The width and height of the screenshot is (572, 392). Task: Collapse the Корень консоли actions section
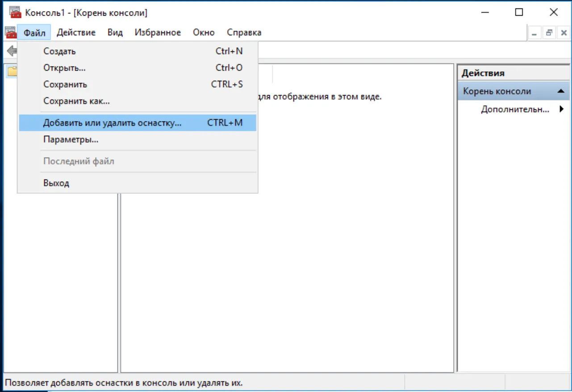pyautogui.click(x=561, y=91)
